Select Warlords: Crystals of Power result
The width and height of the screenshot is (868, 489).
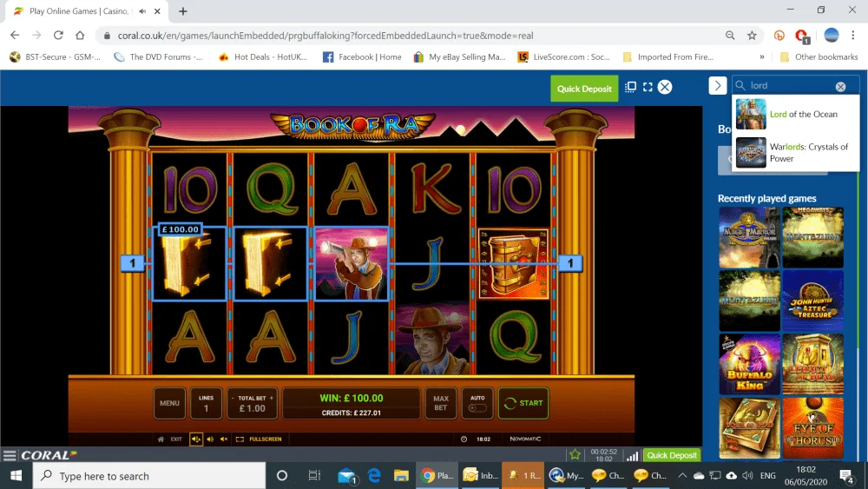795,152
